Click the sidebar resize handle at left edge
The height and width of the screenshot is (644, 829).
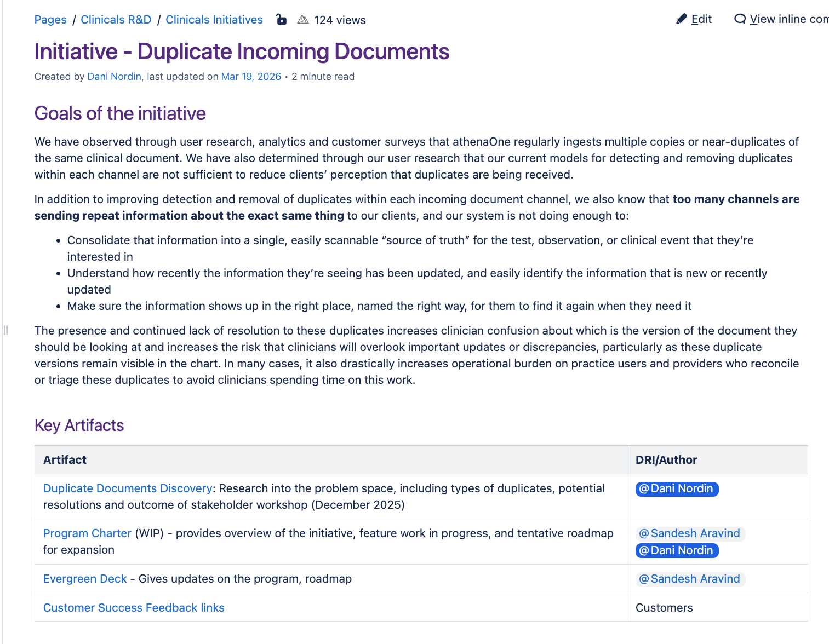[5, 330]
